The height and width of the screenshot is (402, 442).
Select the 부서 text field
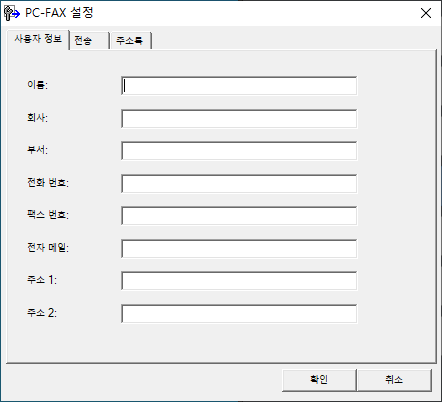(239, 151)
